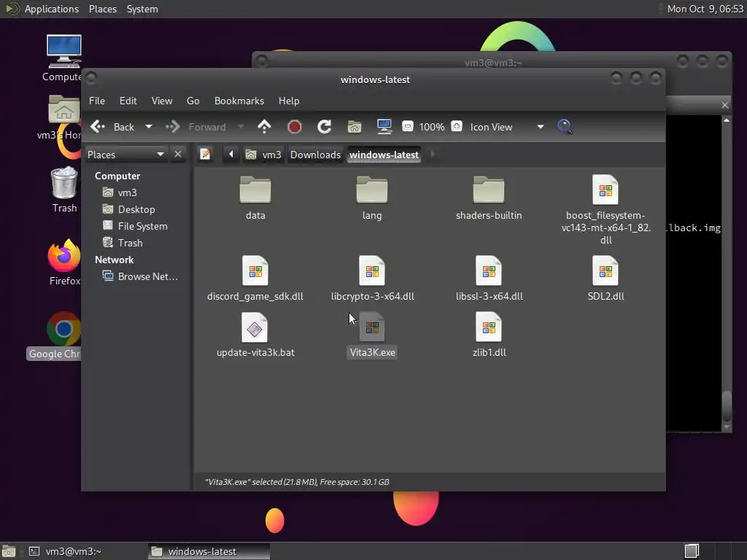Image resolution: width=747 pixels, height=560 pixels.
Task: Click the windows-latest window title bar
Action: pos(375,79)
